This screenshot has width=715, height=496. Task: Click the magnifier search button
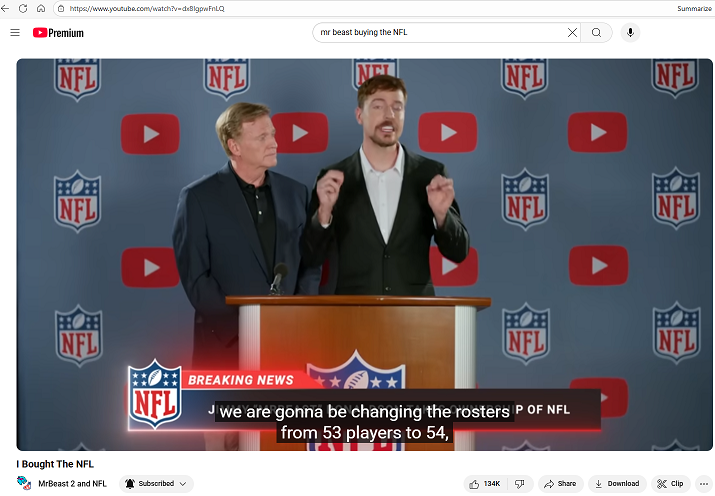click(x=596, y=33)
